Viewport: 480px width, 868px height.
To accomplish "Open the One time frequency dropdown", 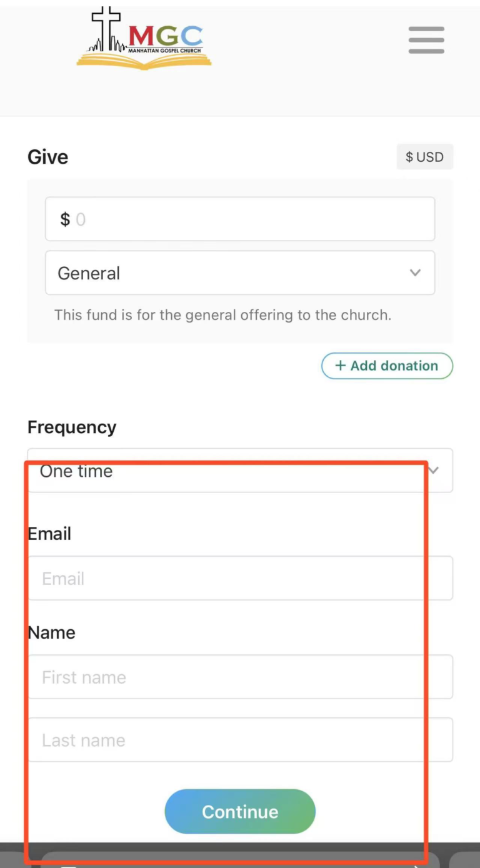I will (x=240, y=471).
